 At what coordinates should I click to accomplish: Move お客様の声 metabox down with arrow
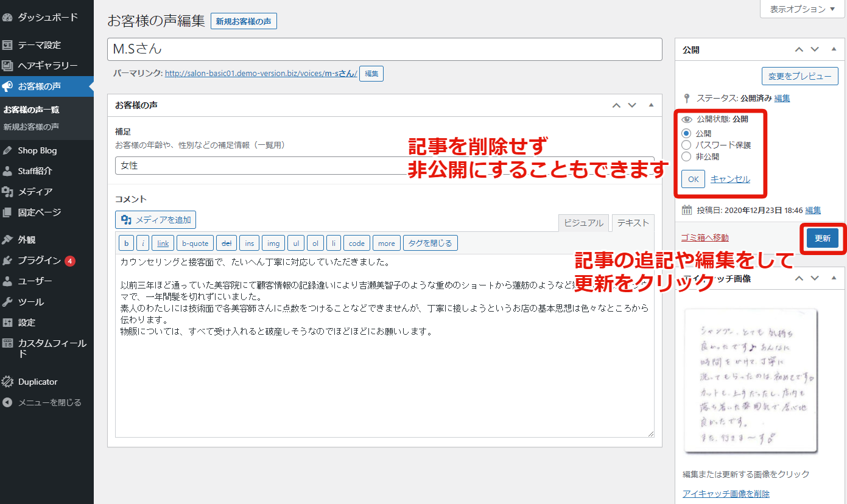pyautogui.click(x=632, y=105)
